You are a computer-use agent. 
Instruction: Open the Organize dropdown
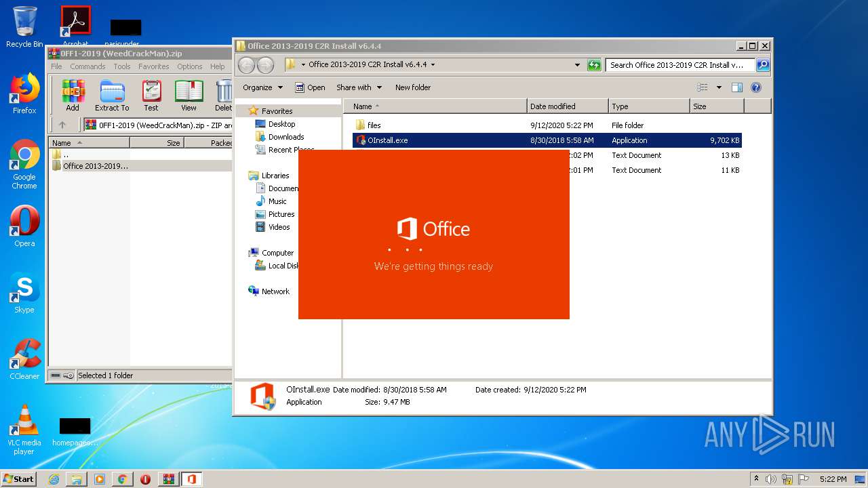point(262,87)
